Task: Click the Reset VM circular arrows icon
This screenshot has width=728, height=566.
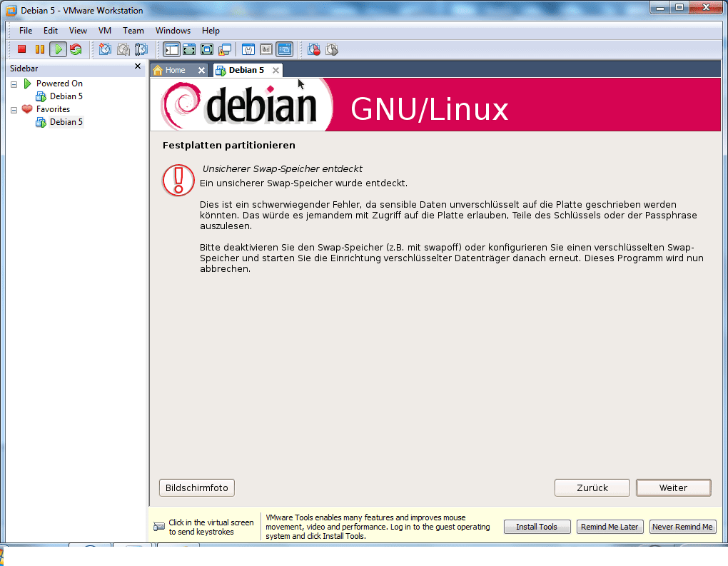Action: [x=76, y=49]
